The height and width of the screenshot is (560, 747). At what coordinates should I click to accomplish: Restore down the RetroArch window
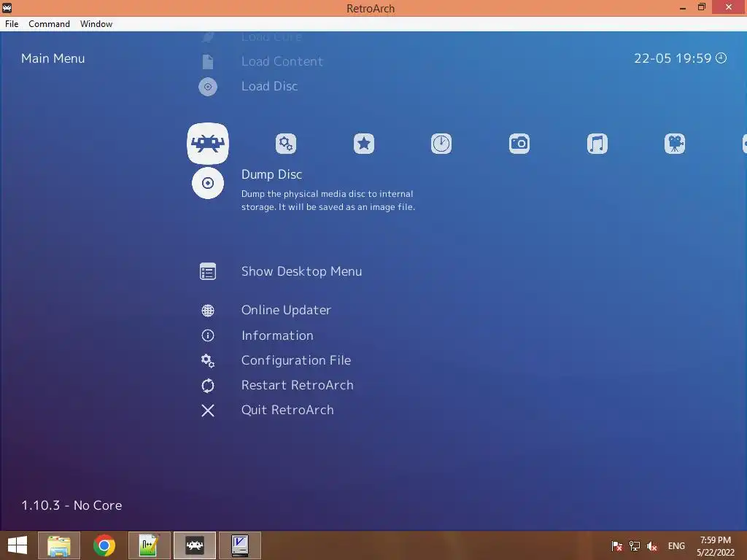pyautogui.click(x=701, y=7)
